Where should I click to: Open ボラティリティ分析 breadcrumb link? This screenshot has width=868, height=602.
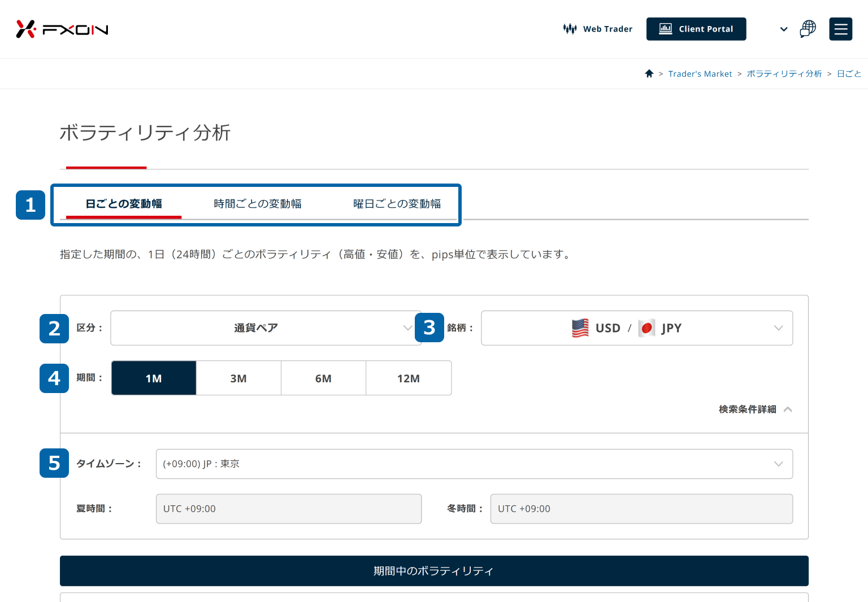point(784,74)
